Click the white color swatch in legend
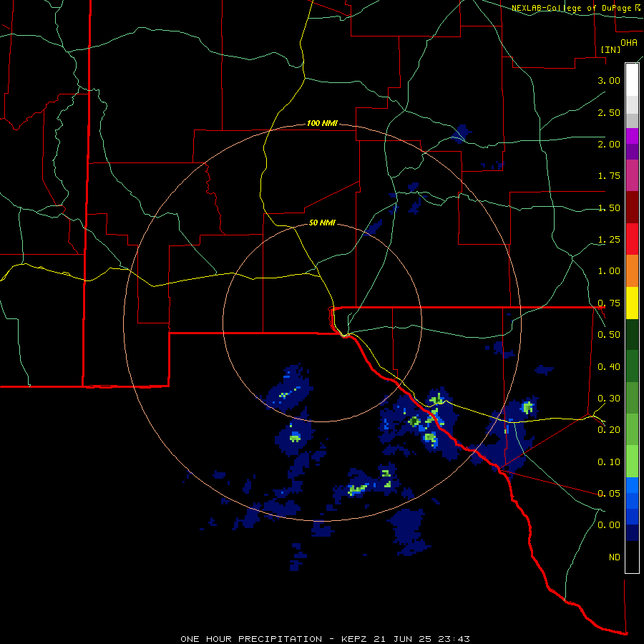 [632, 79]
